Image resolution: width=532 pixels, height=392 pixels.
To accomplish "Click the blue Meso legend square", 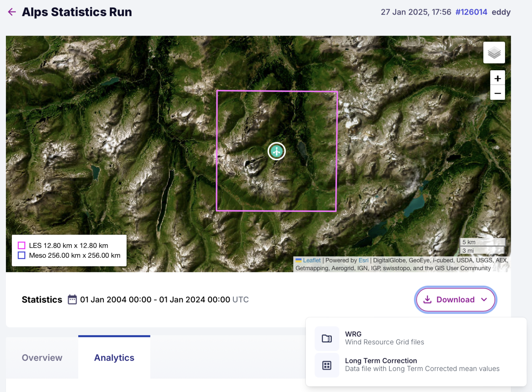I will [x=21, y=256].
